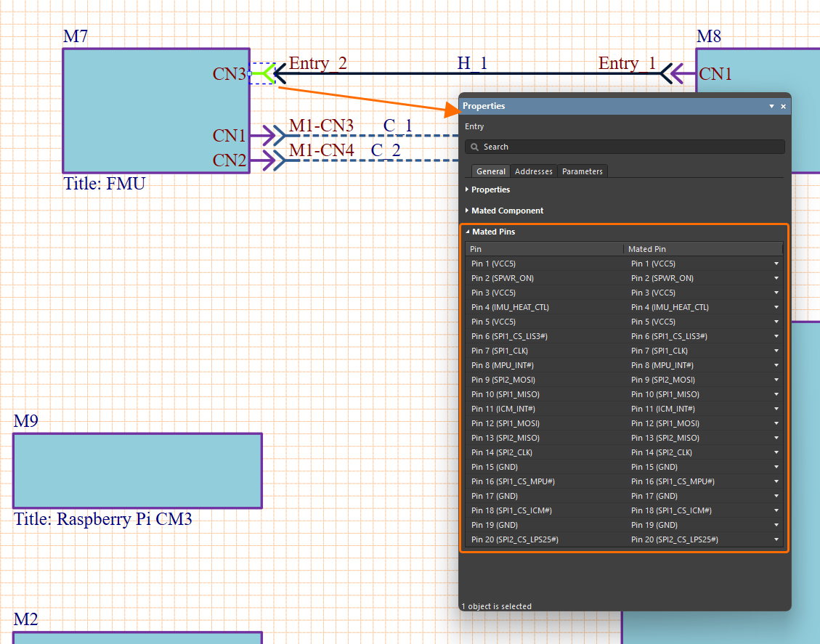Expand the Mated Component section
This screenshot has height=644, width=820.
(506, 211)
